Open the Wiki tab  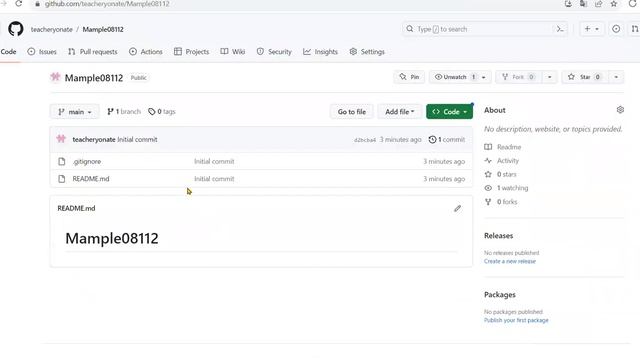click(x=233, y=52)
